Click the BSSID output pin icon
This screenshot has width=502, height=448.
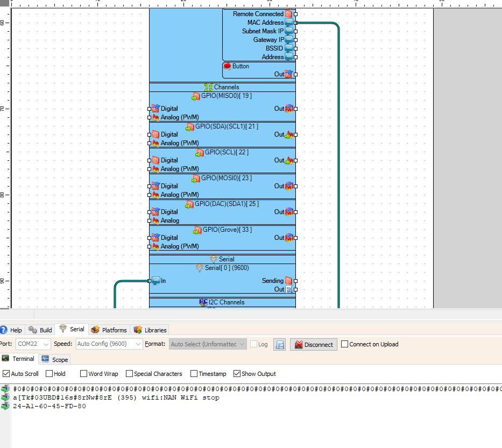tap(289, 48)
